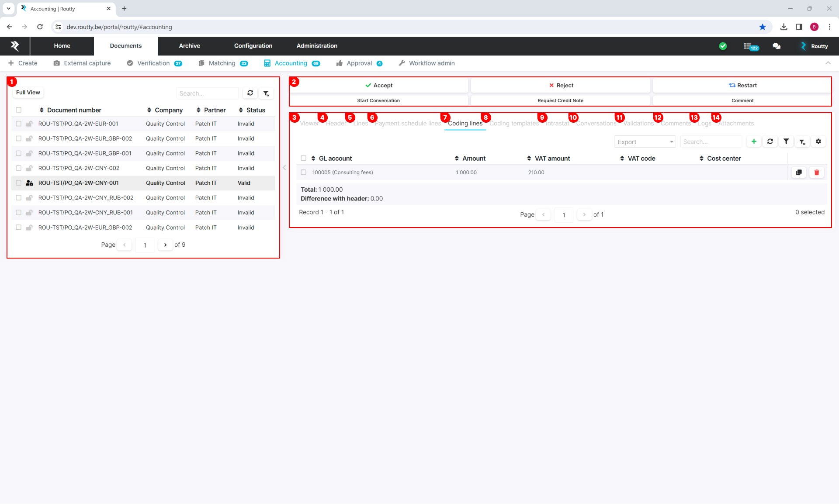Click the Accept button
839x504 pixels.
click(378, 86)
